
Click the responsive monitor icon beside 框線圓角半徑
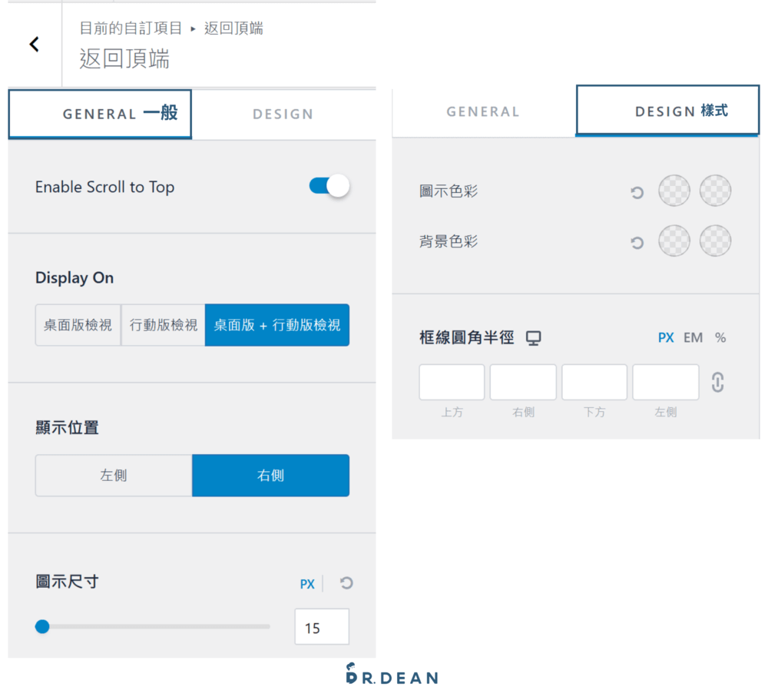(533, 337)
